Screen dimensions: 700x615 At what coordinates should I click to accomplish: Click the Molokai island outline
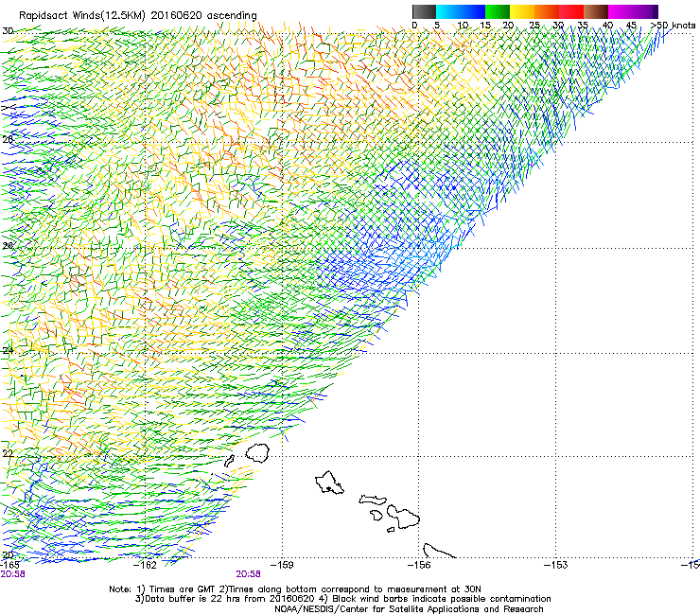pyautogui.click(x=373, y=500)
